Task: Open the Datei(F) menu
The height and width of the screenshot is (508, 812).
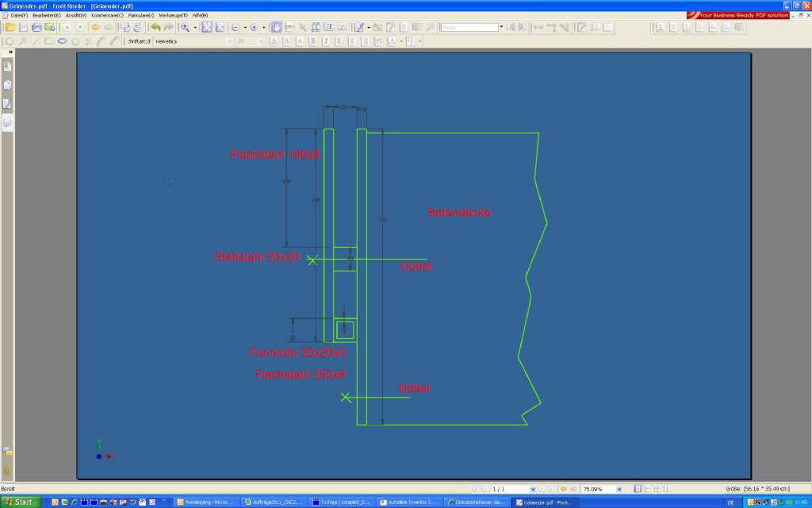Action: pyautogui.click(x=19, y=16)
